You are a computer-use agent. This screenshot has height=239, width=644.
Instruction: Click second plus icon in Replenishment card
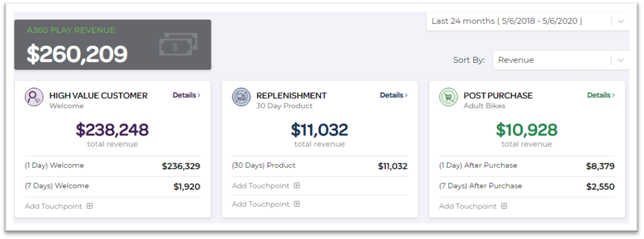297,204
